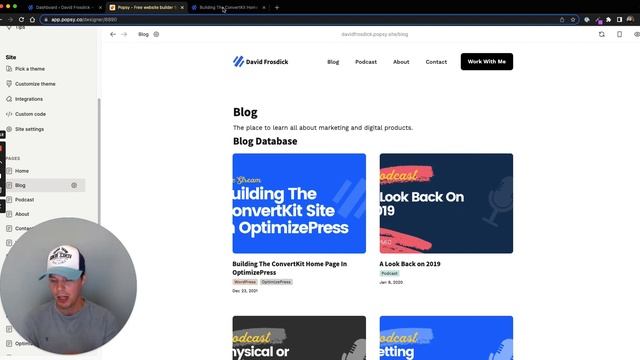Screen dimensions: 640x360
Task: Open Pick a theme in sidebar
Action: (30, 69)
